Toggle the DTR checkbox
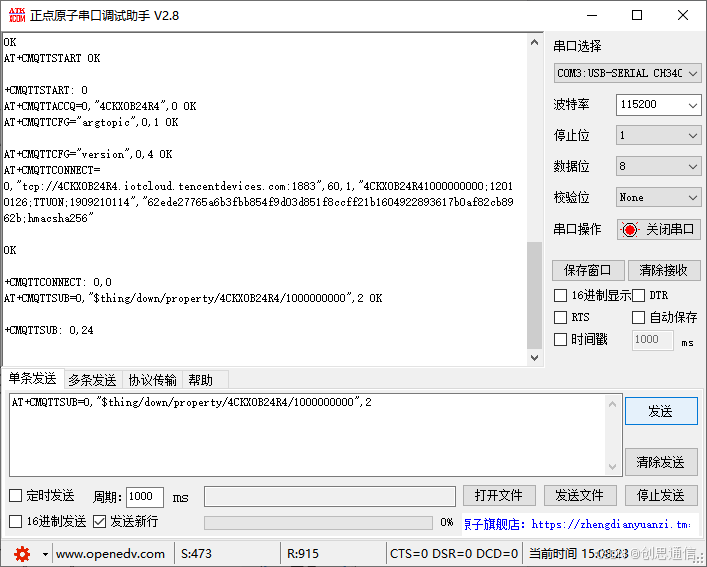 click(638, 296)
